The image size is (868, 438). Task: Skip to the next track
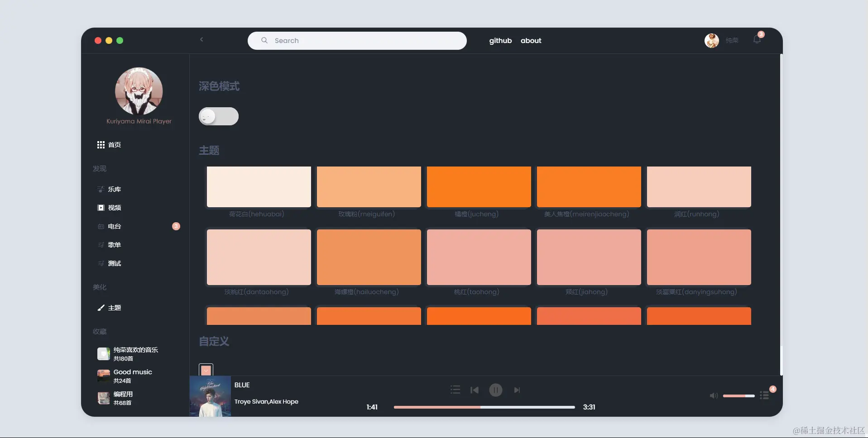517,390
